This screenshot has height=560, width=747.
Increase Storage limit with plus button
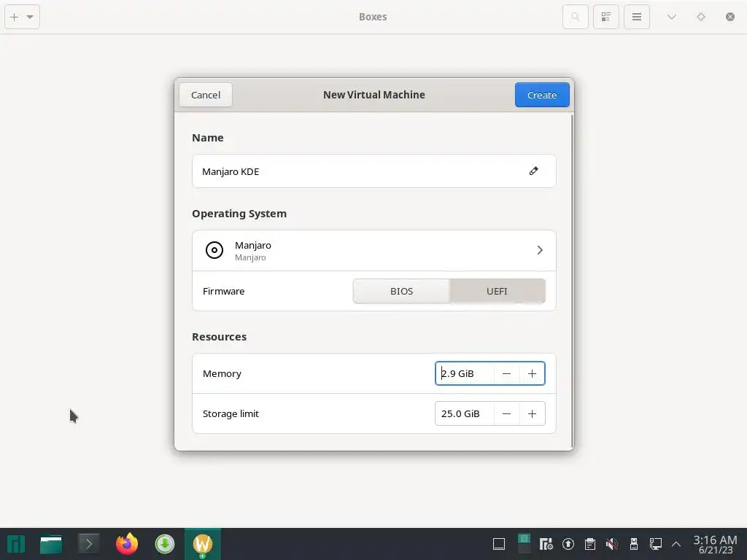click(532, 413)
